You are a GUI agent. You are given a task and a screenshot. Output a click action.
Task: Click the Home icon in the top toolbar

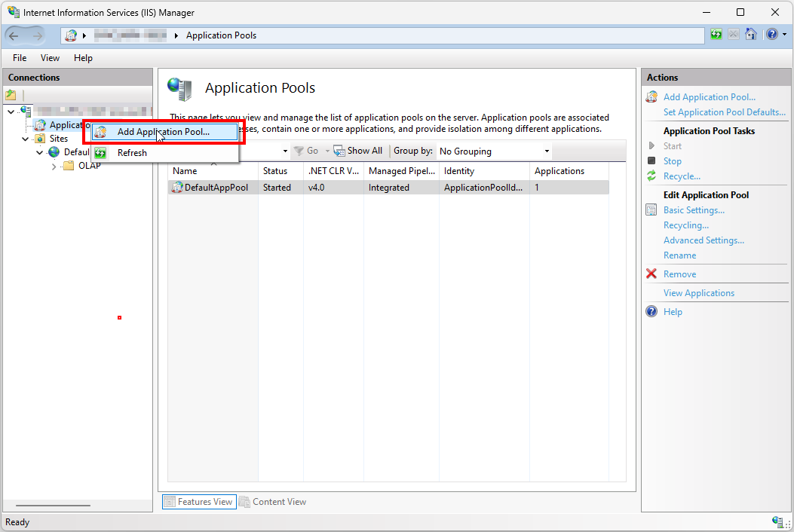tap(751, 35)
